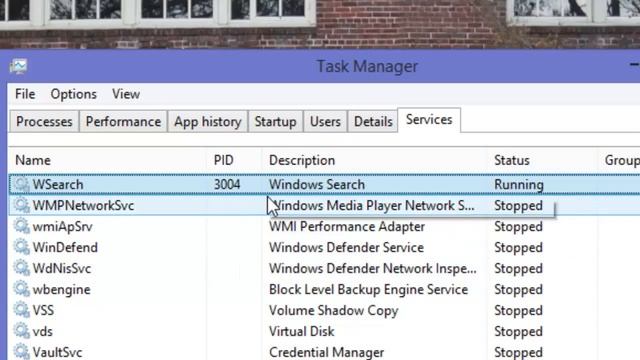Switch to the App history tab

pos(208,122)
